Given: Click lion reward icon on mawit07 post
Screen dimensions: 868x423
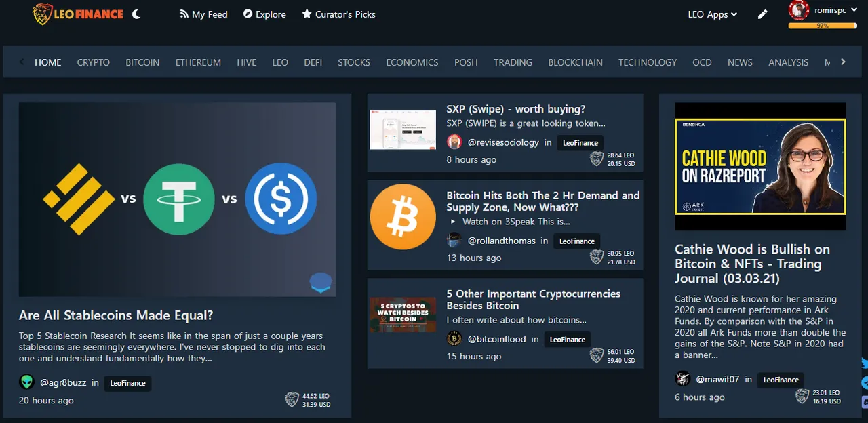Looking at the screenshot, I should [x=803, y=397].
